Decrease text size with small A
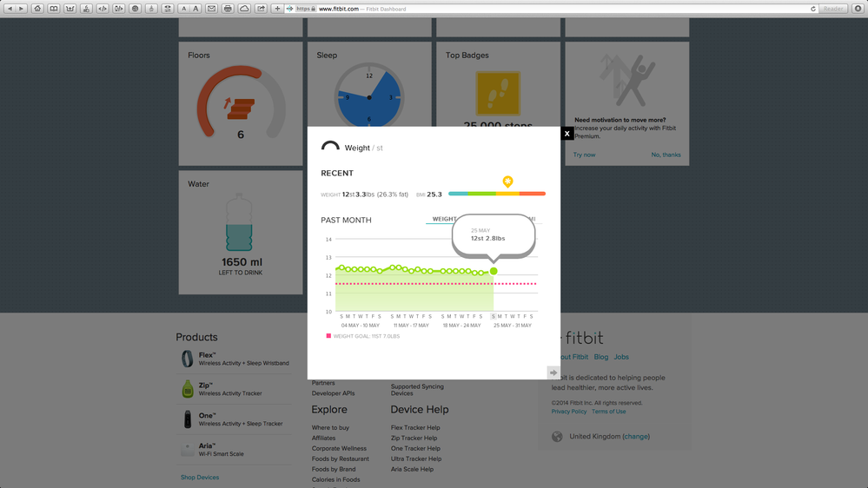Screen dimensions: 868x488 point(184,9)
